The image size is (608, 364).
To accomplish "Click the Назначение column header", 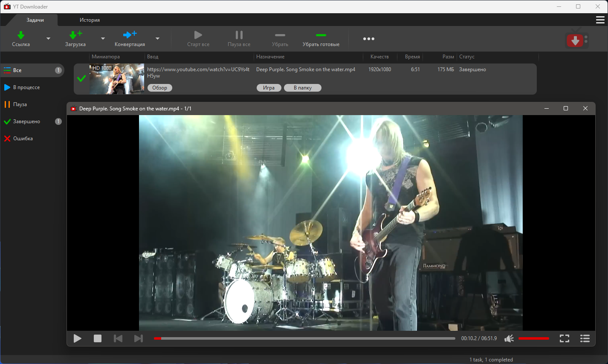I will [270, 57].
